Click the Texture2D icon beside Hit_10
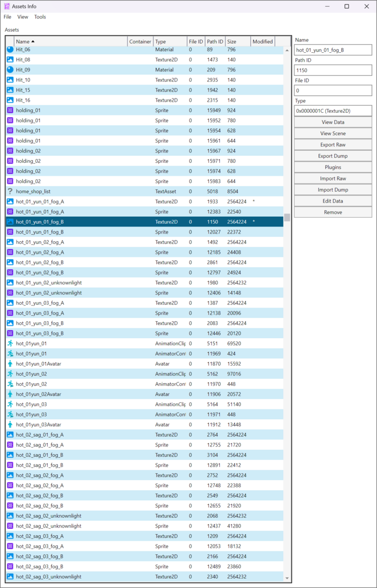Viewport: 377px width, 588px height. (x=10, y=80)
